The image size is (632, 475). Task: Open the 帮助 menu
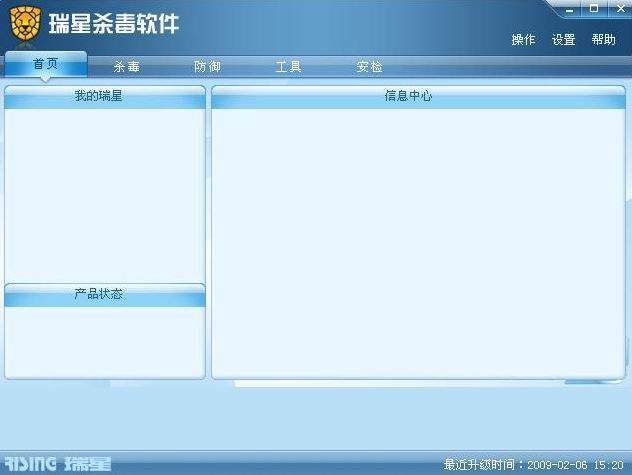tap(603, 40)
